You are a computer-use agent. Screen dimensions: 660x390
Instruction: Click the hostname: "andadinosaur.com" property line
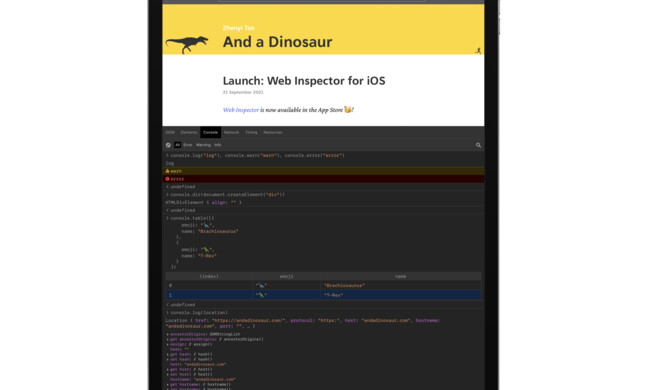click(203, 379)
